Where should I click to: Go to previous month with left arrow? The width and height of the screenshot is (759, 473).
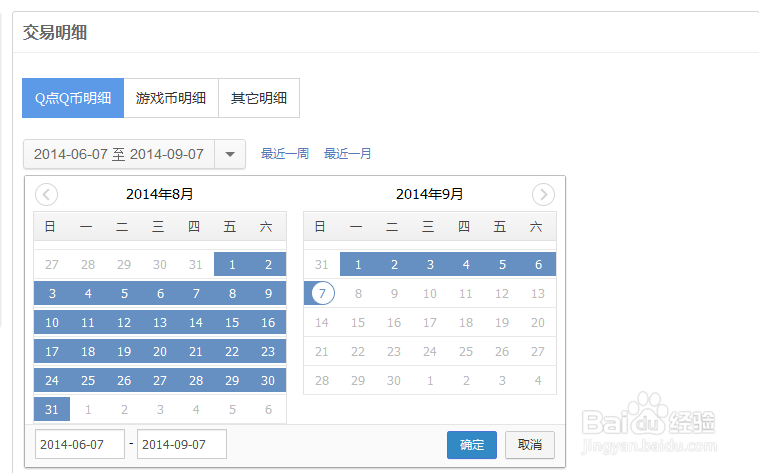[x=46, y=195]
